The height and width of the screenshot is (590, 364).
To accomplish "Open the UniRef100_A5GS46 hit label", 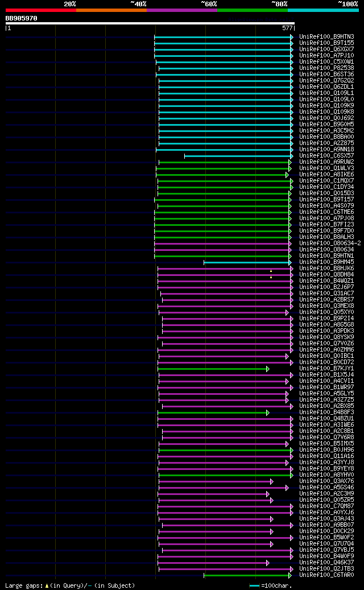I will tap(326, 487).
